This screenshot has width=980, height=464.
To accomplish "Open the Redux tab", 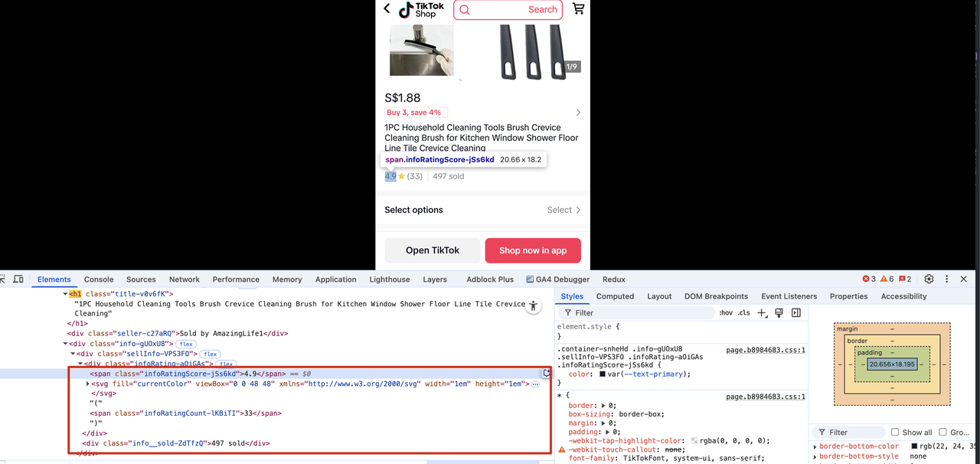I will (x=614, y=279).
